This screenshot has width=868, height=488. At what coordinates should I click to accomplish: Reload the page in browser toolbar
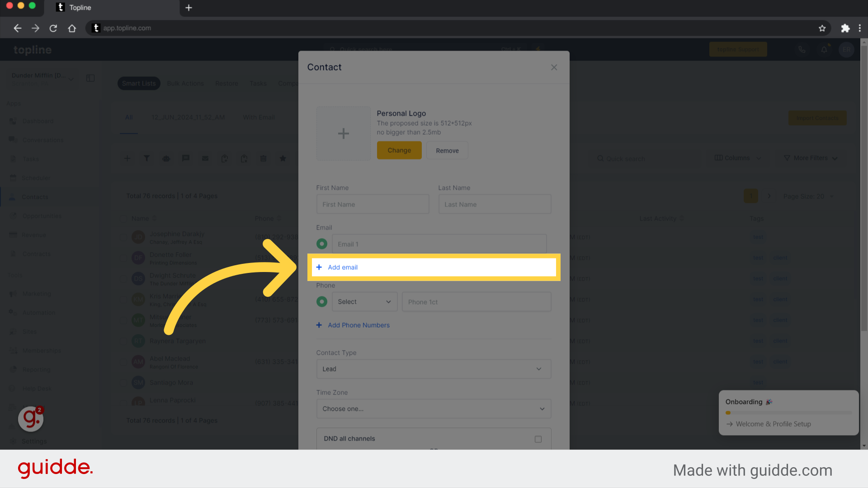[53, 28]
